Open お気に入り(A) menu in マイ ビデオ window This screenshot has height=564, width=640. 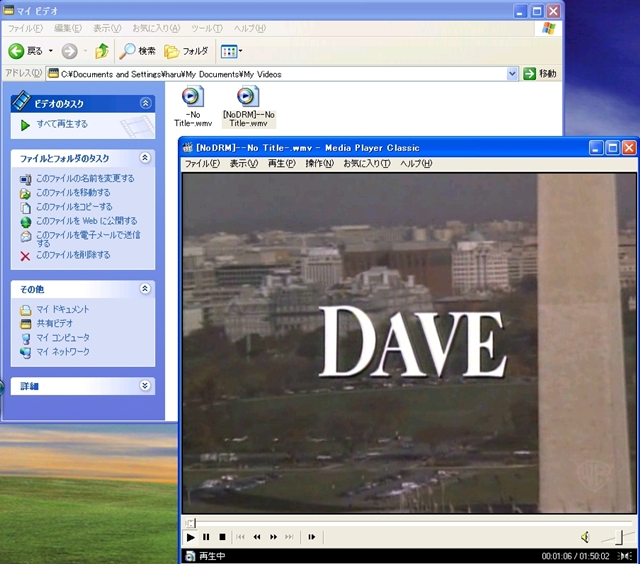[x=156, y=28]
